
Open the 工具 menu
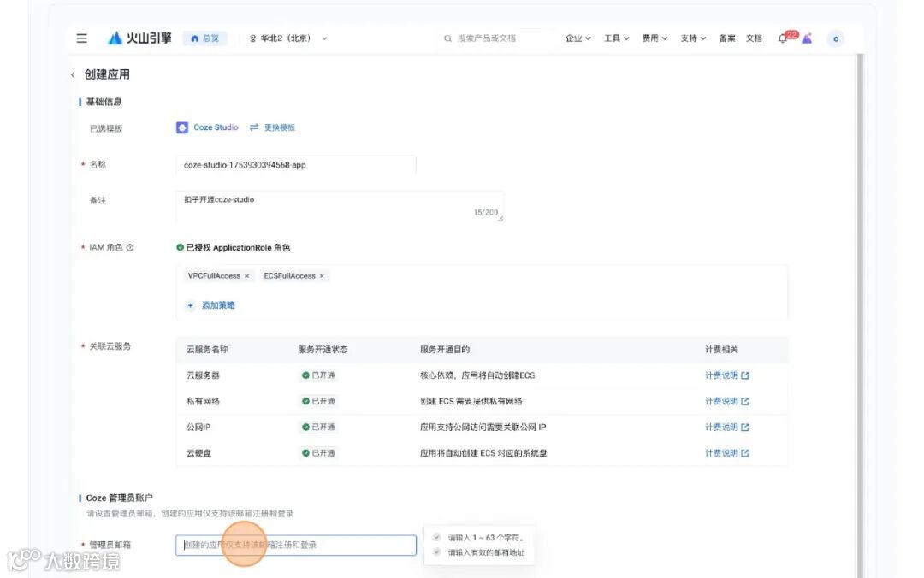click(x=616, y=38)
